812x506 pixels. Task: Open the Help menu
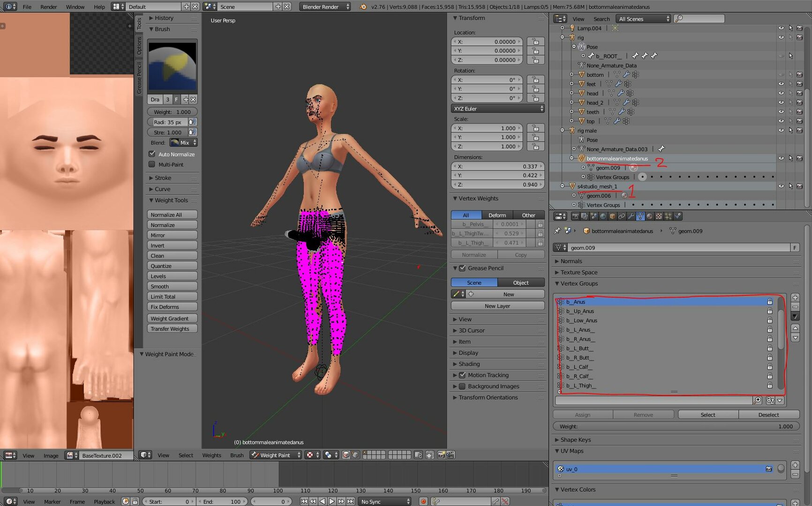click(99, 7)
